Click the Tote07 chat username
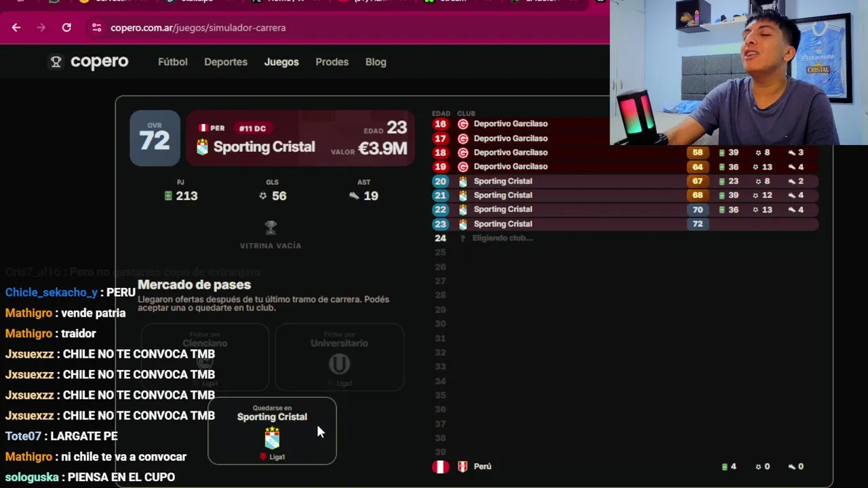 [x=23, y=436]
